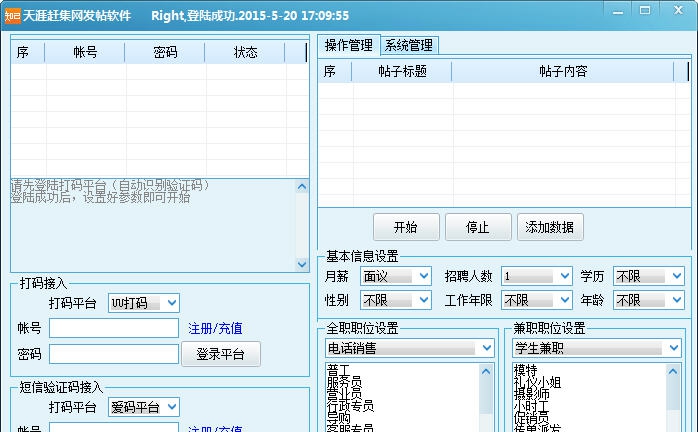Open the 性别 dropdown
This screenshot has width=698, height=432.
[x=396, y=300]
